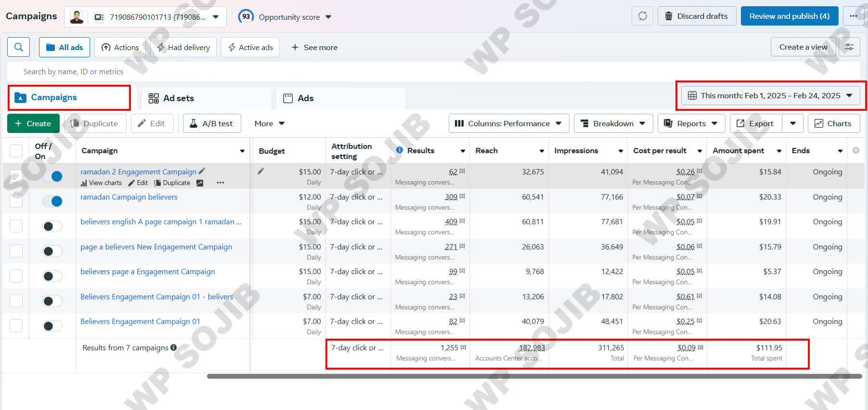Select the All ads filter

[x=65, y=47]
